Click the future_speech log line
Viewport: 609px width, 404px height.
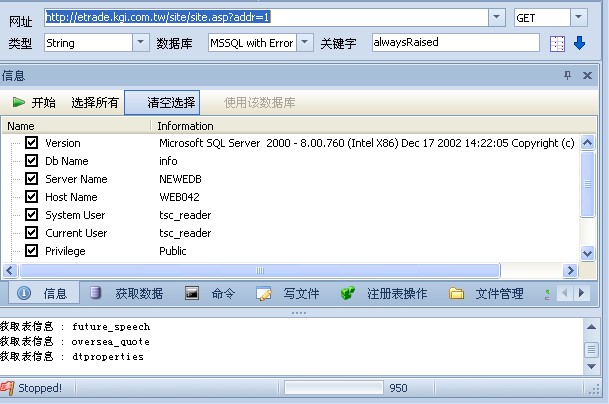tap(75, 327)
